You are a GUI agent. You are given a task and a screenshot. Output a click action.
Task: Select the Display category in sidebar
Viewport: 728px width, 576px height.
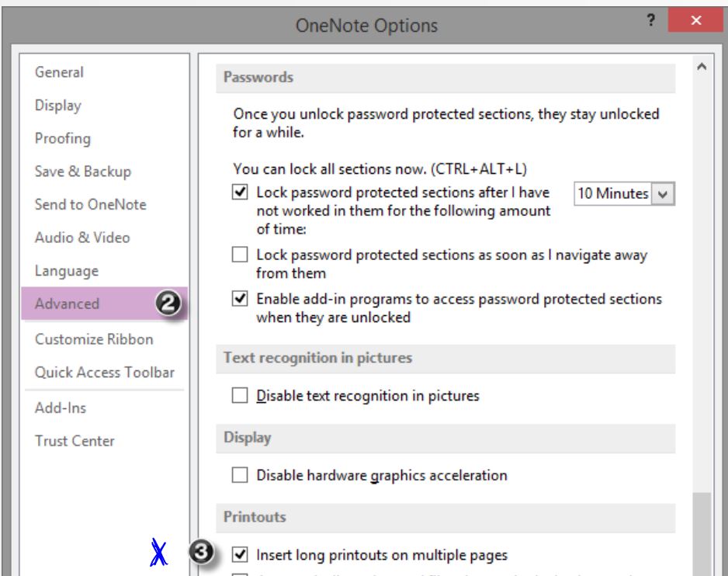click(x=105, y=106)
